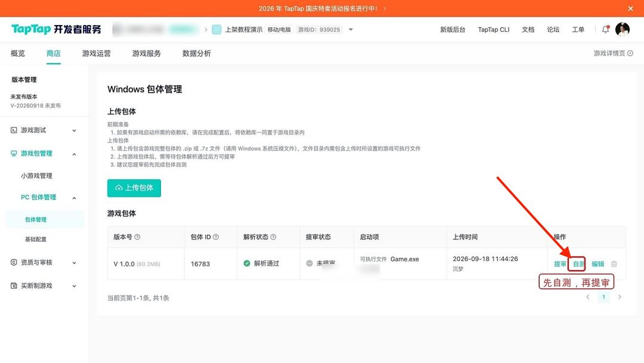The width and height of the screenshot is (644, 363).
Task: Click 编辑 for package V 1.0.0
Action: pyautogui.click(x=597, y=264)
